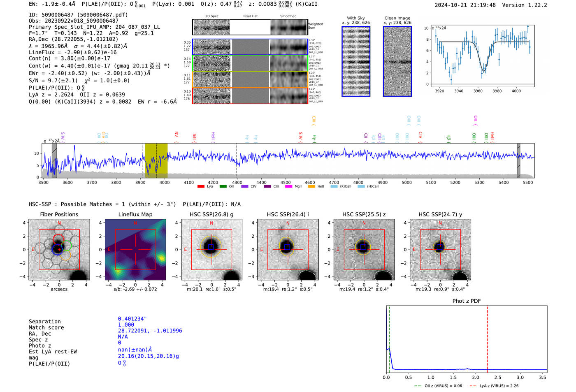This screenshot has height=392, width=576.
Task: Click the gray hatched band near 5460
Action: (x=518, y=160)
